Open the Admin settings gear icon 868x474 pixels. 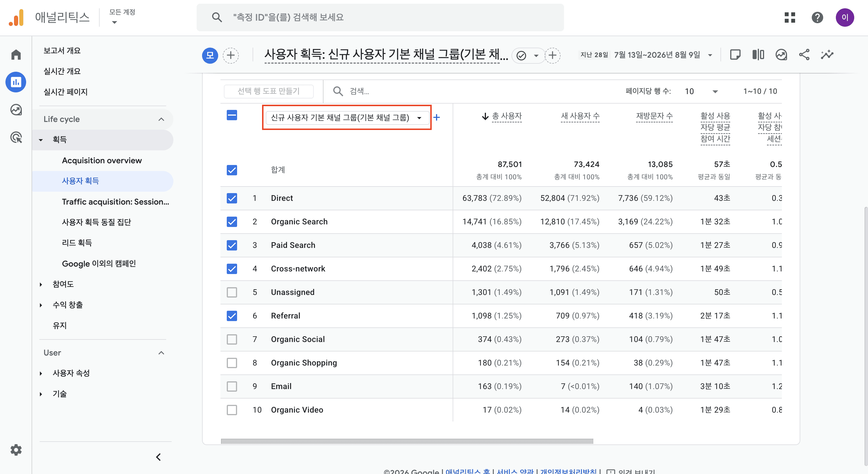16,450
